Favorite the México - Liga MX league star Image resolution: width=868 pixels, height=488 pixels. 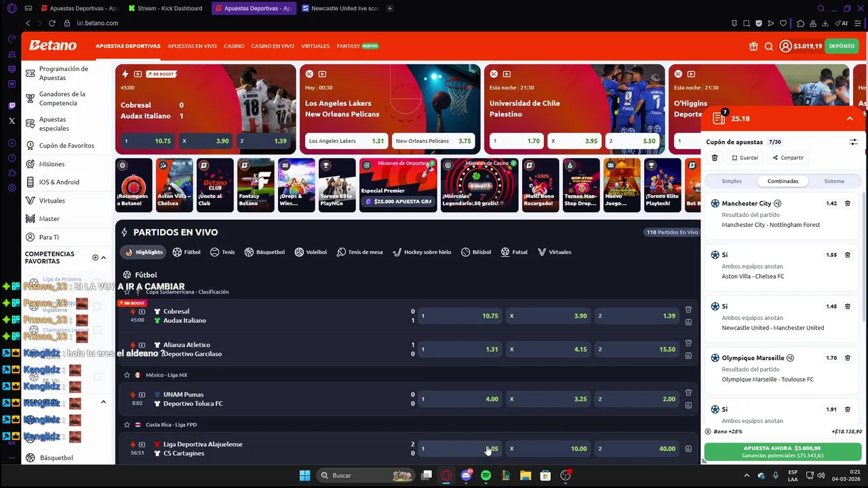pos(127,375)
